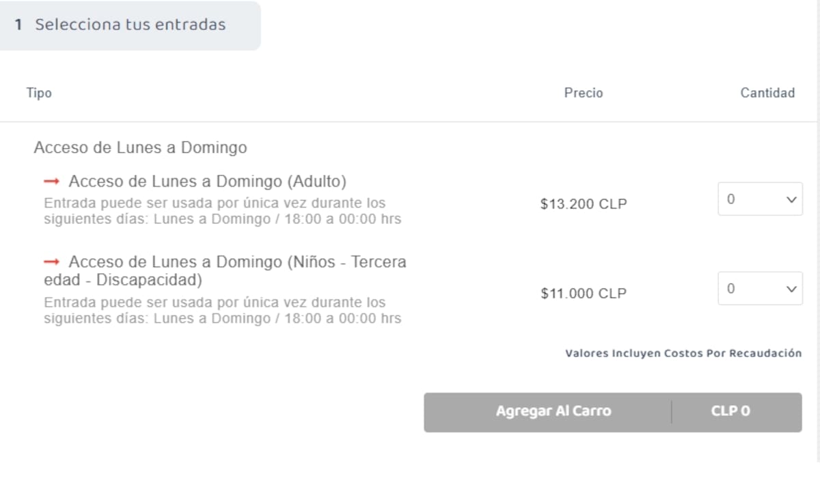Select the Niños - Tercera edad - Discapacidad title

[225, 271]
